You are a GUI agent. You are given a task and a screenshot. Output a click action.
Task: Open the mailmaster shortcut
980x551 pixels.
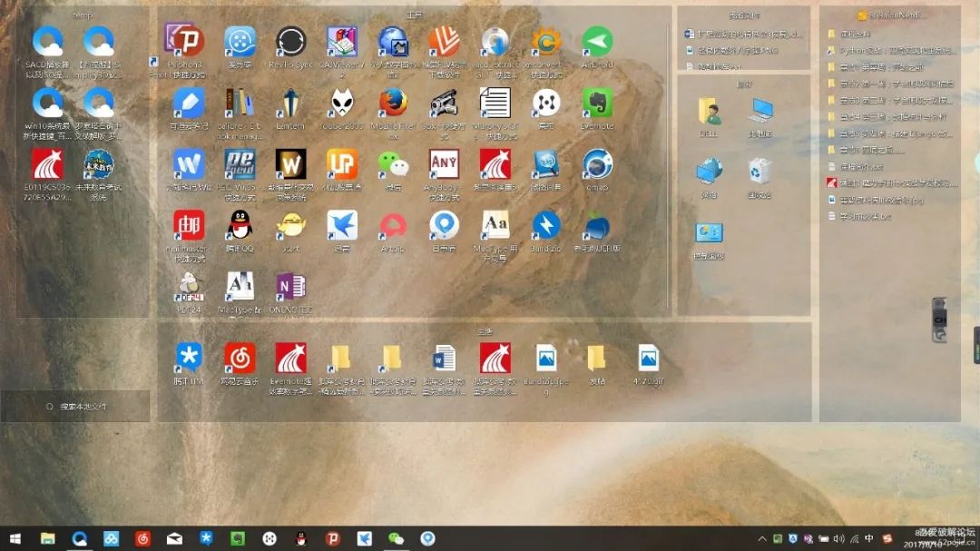point(189,225)
